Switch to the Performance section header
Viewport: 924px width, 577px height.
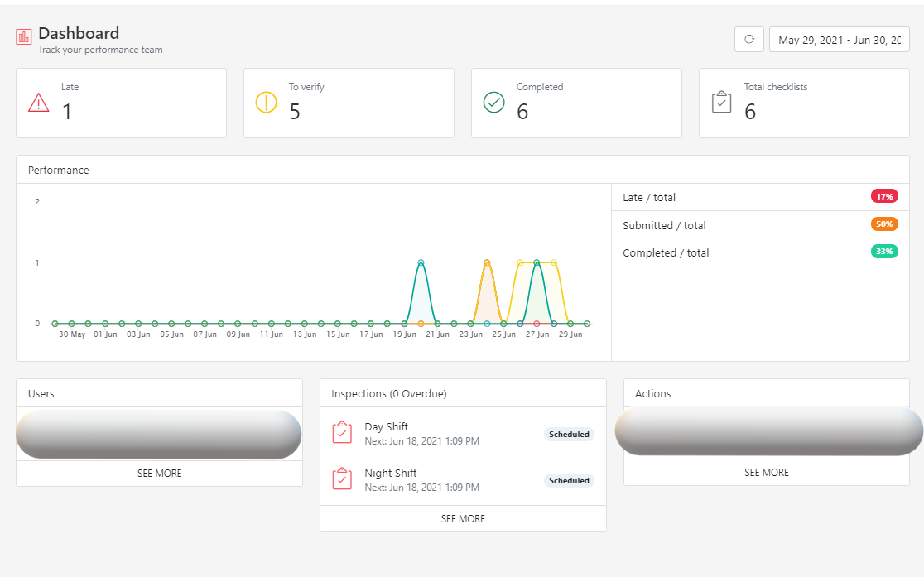click(x=59, y=170)
